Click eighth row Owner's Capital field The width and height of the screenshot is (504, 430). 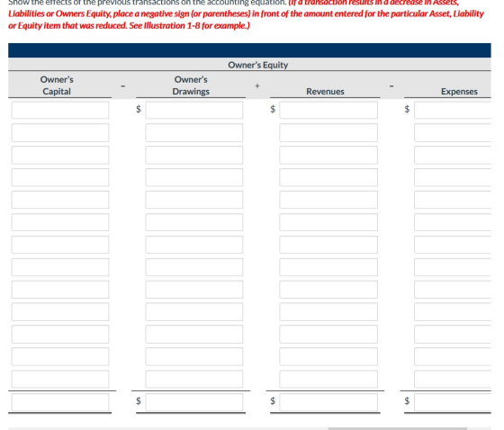pos(60,267)
